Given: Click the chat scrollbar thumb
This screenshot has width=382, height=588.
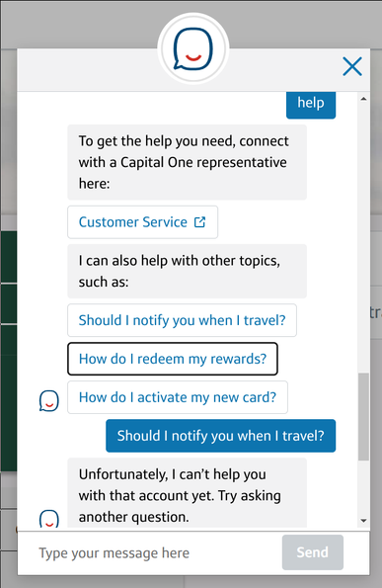Looking at the screenshot, I should click(363, 417).
